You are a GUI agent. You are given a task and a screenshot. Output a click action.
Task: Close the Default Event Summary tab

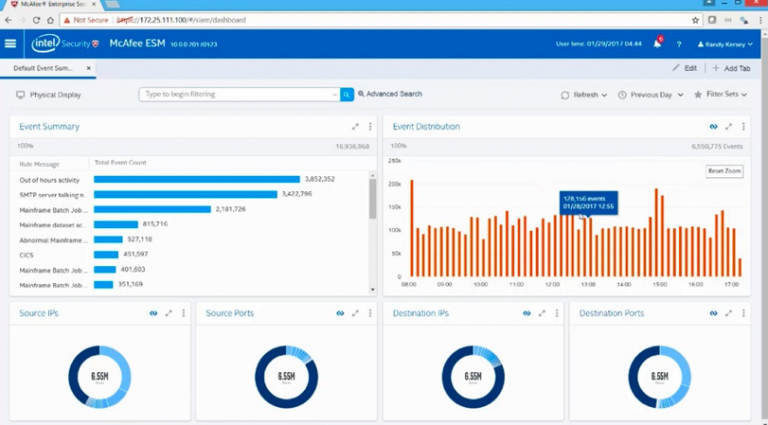point(89,68)
